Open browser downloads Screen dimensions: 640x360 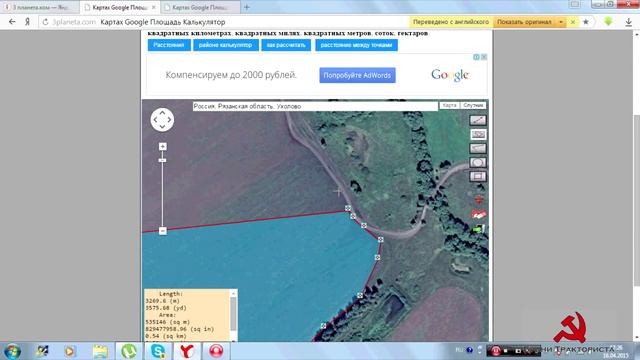(629, 22)
